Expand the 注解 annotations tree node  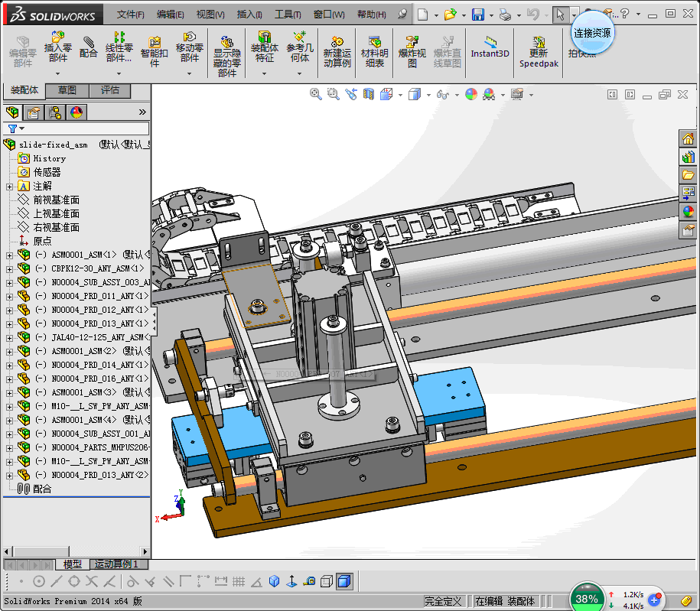click(x=9, y=186)
